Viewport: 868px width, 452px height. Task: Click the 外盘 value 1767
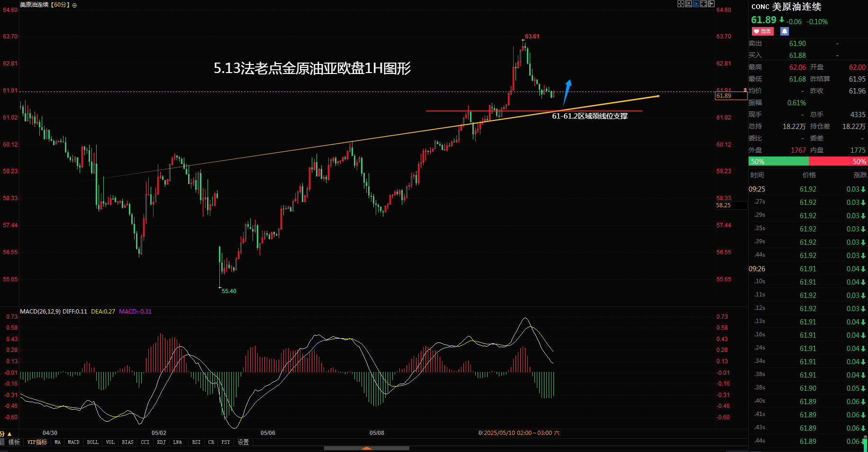(798, 150)
